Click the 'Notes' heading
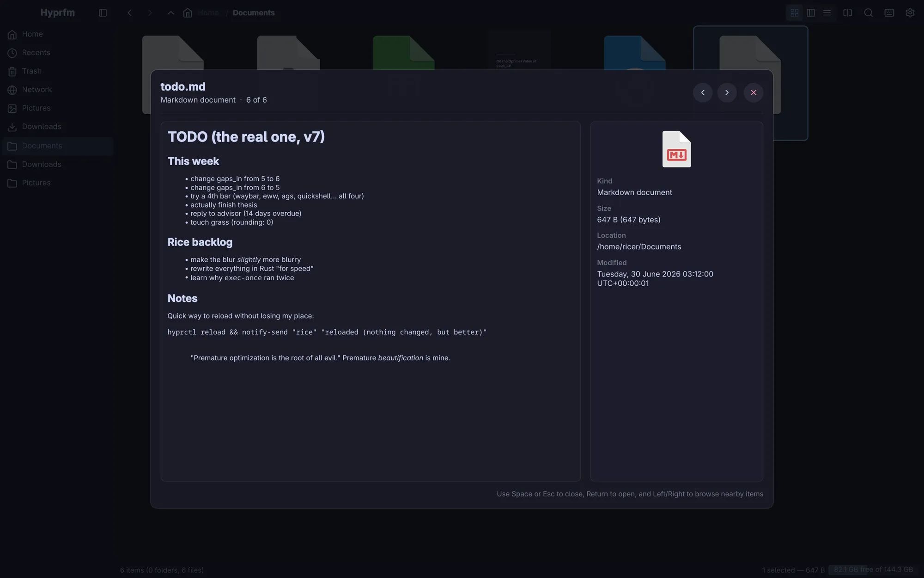This screenshot has height=578, width=924. 182,299
